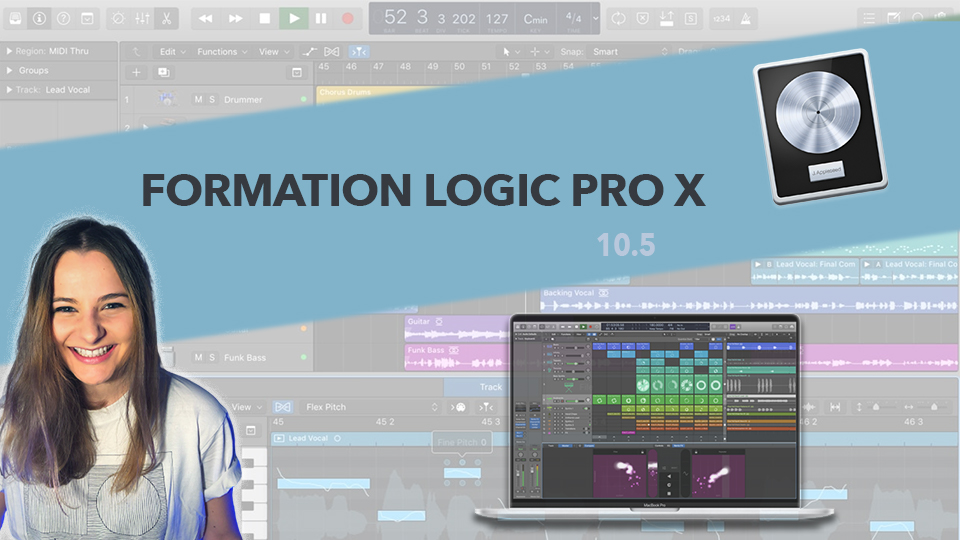Open the Library button in control bar
The image size is (960, 540).
[15, 18]
